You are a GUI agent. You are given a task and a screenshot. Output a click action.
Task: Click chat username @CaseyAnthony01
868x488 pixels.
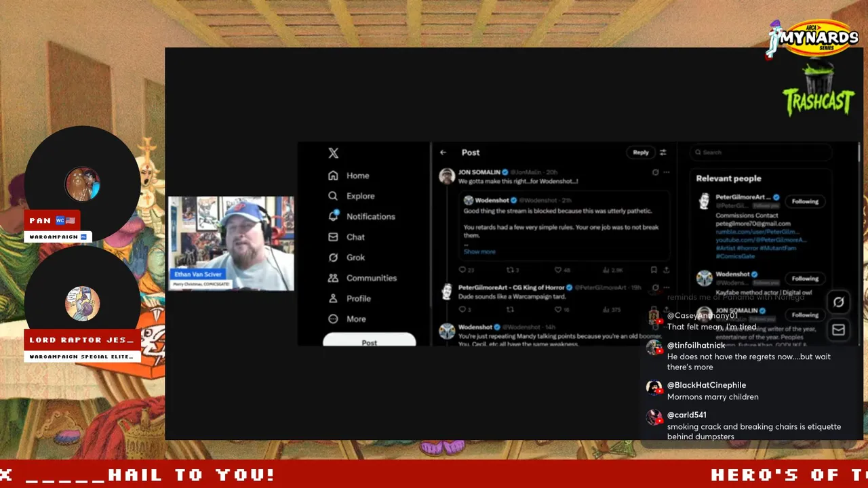(703, 316)
